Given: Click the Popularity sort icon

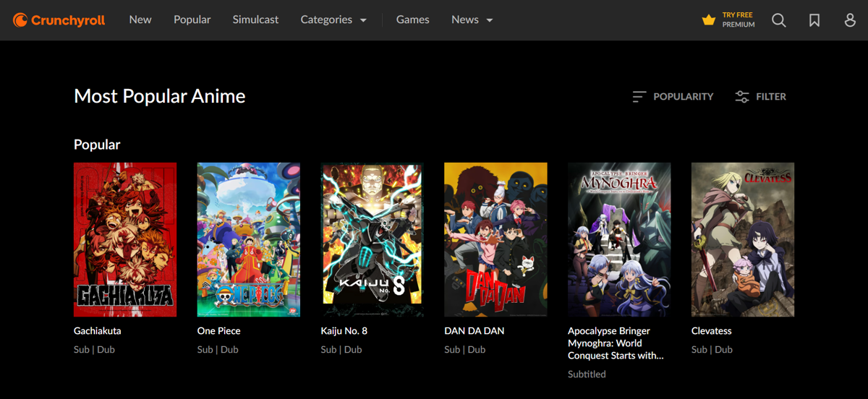Looking at the screenshot, I should click(x=639, y=97).
